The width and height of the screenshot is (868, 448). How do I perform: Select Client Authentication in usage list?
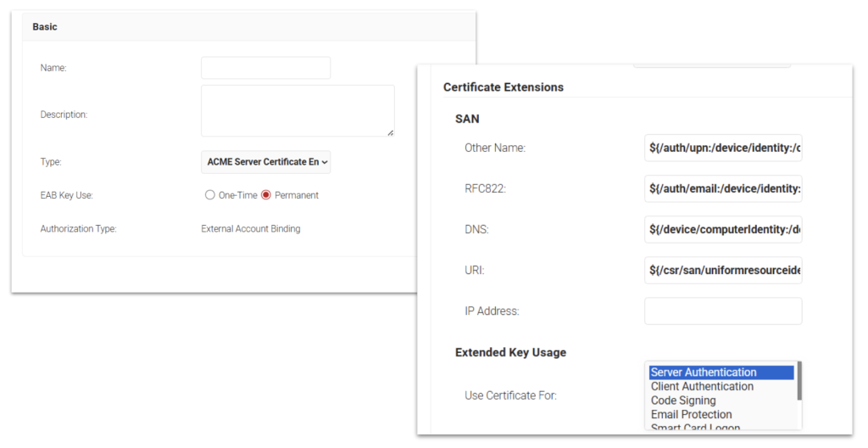point(702,387)
